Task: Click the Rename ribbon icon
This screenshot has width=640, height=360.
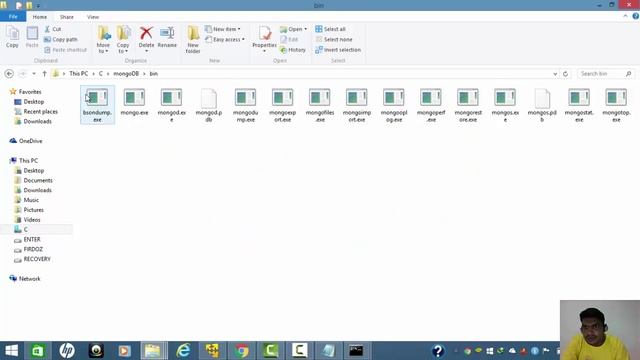Action: tap(167, 37)
